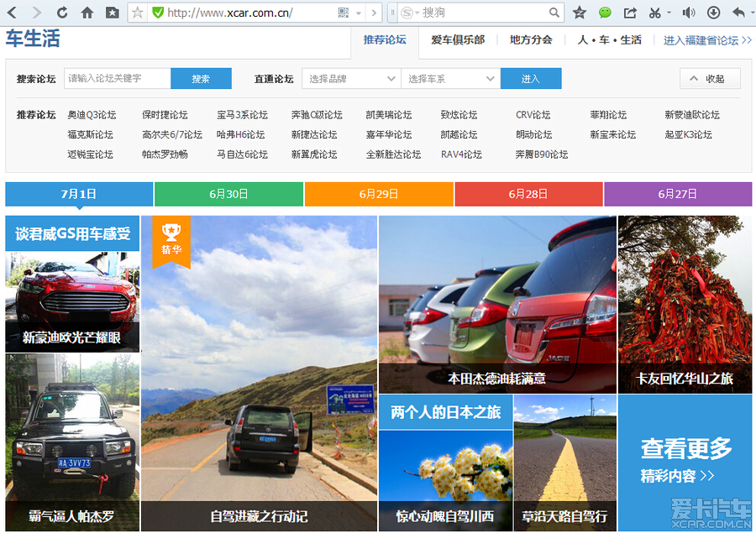This screenshot has width=756, height=533.
Task: Open the 霸气逼人帕杰罗 thumbnail
Action: (72, 442)
